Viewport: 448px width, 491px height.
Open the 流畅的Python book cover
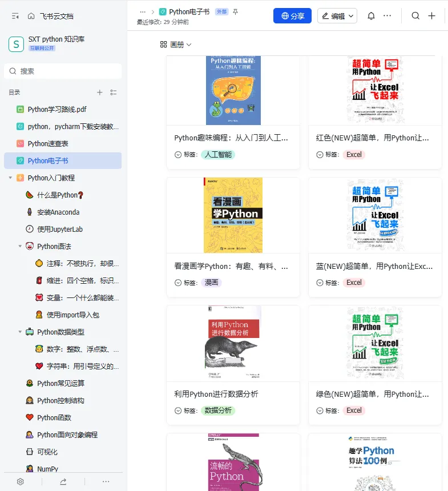235,462
